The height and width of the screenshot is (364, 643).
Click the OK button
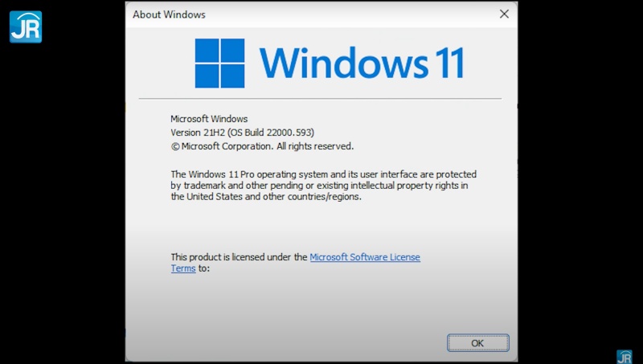[x=477, y=342]
